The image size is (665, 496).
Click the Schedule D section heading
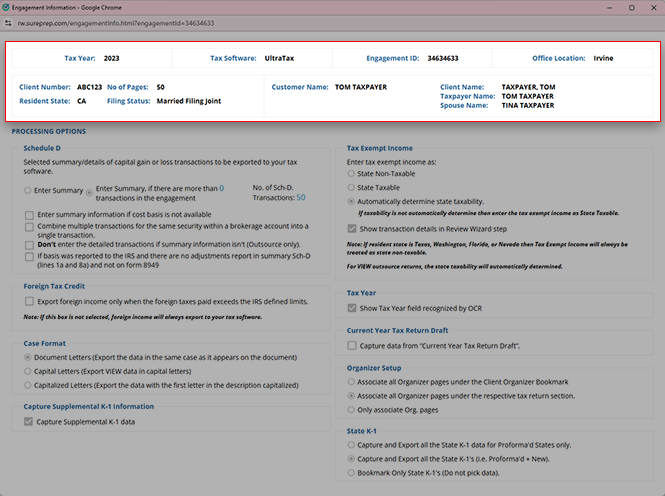tap(42, 148)
